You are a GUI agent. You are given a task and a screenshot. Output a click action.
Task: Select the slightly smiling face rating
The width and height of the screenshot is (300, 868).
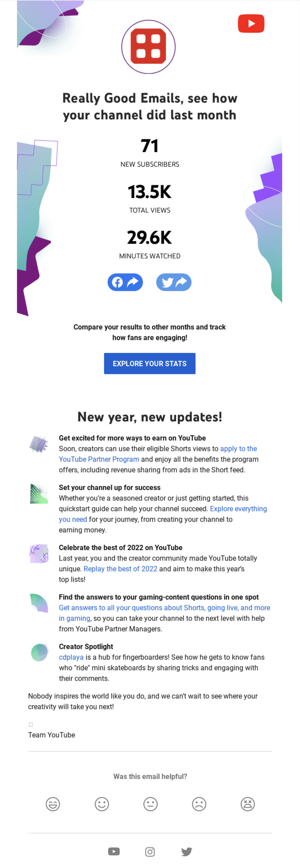(102, 804)
